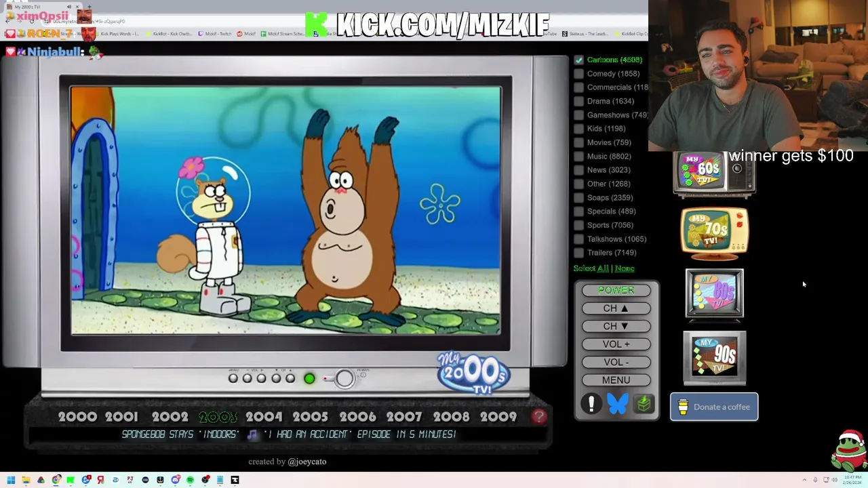Open the green suggestion box icon
Screen dimensions: 868x488
(x=644, y=404)
